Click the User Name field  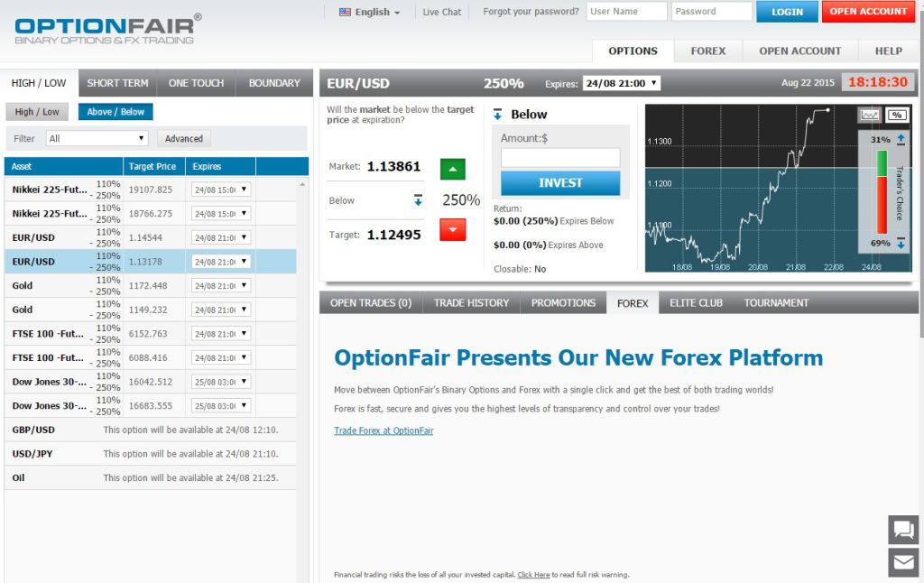(x=626, y=11)
